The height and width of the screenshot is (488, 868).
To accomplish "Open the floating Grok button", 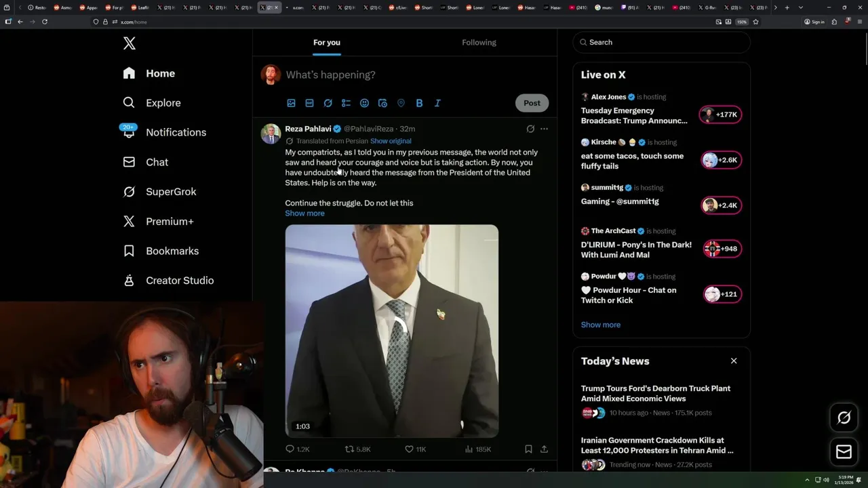I will point(844,418).
